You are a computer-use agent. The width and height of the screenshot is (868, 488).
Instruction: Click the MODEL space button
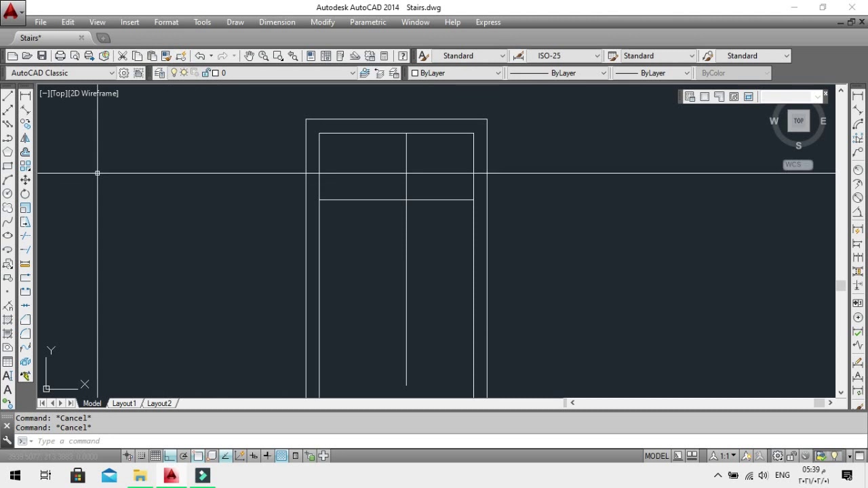[x=656, y=455]
